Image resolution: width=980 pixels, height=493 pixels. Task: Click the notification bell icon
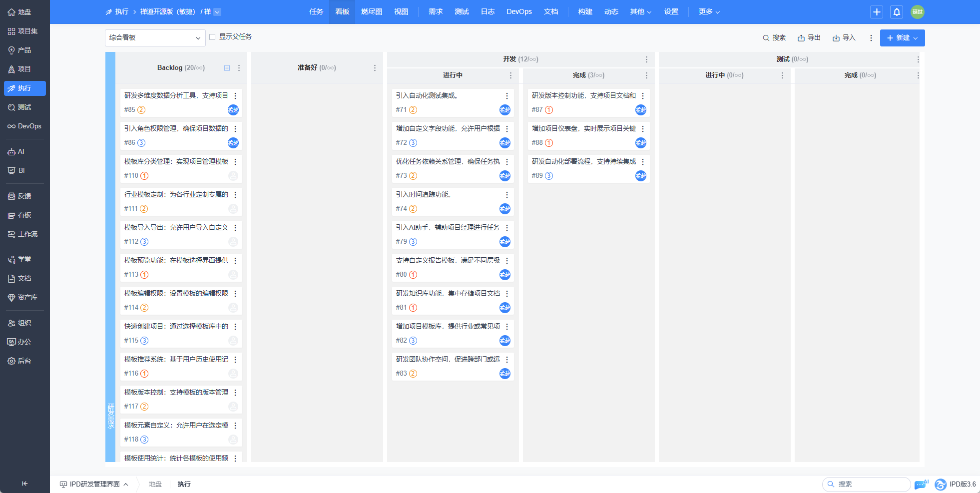pyautogui.click(x=897, y=12)
